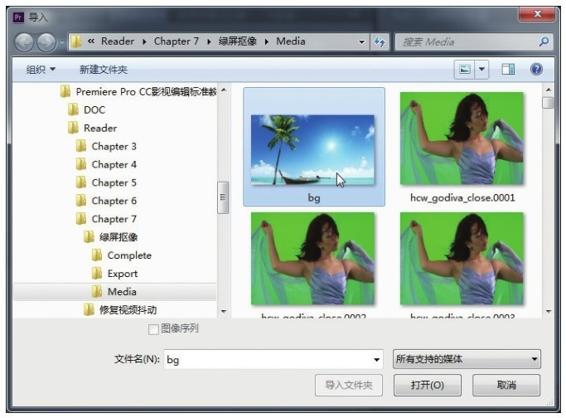
Task: Open the file name history dropdown arrow
Action: [x=376, y=360]
